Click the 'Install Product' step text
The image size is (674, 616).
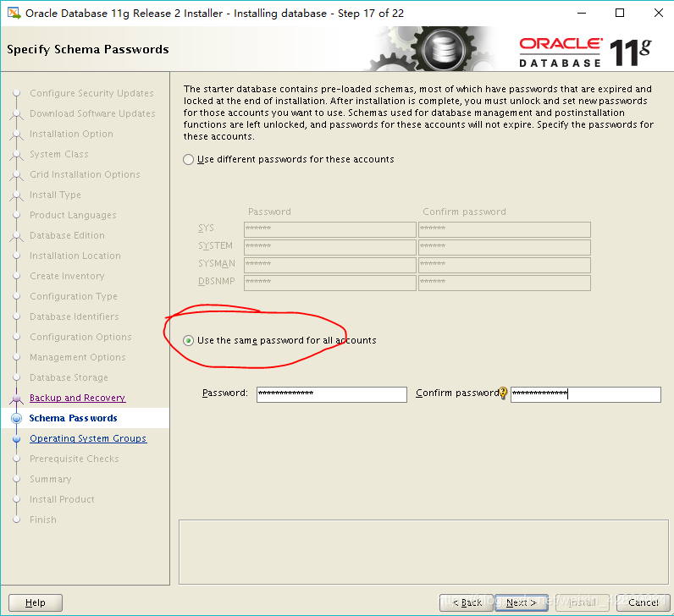[62, 499]
